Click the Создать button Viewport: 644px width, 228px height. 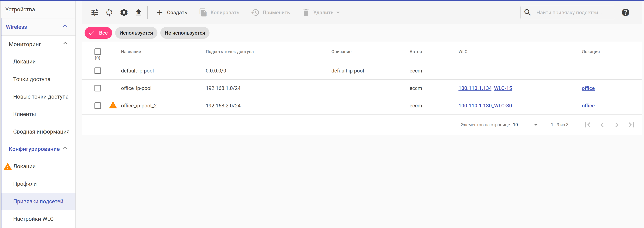(172, 13)
